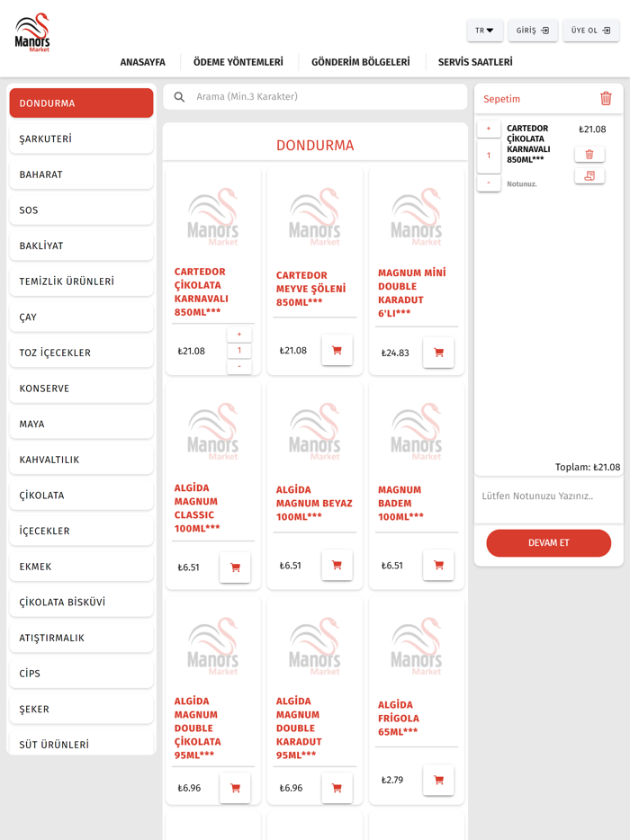630x840 pixels.
Task: Select ÇİKOLATA BİSKÜVİ category
Action: point(82,603)
